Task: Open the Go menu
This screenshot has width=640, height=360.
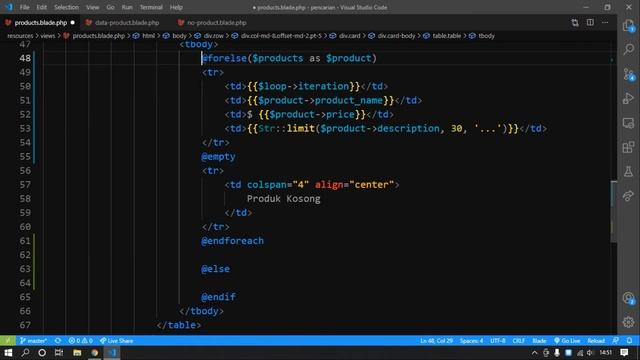Action: pyautogui.click(x=111, y=7)
